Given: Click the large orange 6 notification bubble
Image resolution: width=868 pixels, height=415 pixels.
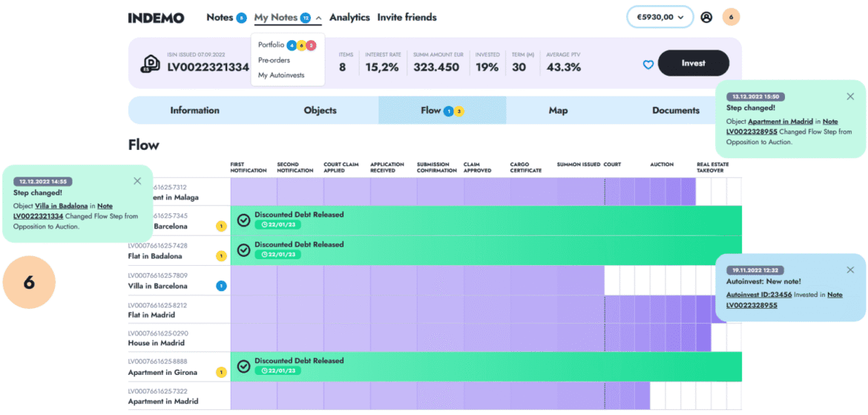Looking at the screenshot, I should tap(29, 283).
